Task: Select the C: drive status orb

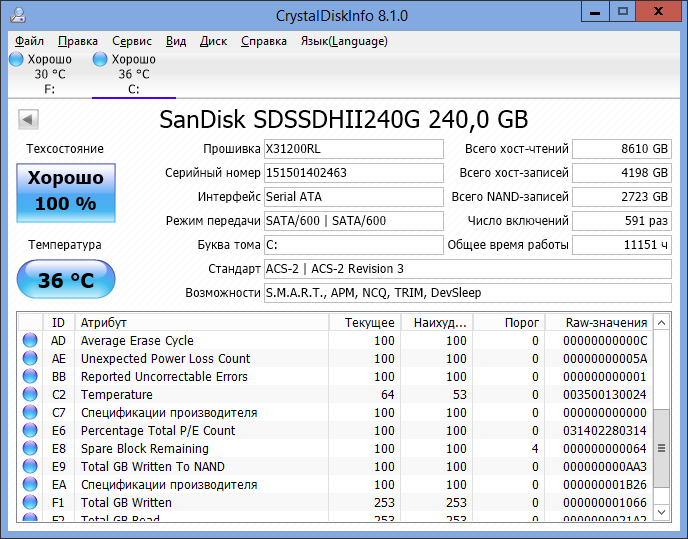Action: point(100,61)
